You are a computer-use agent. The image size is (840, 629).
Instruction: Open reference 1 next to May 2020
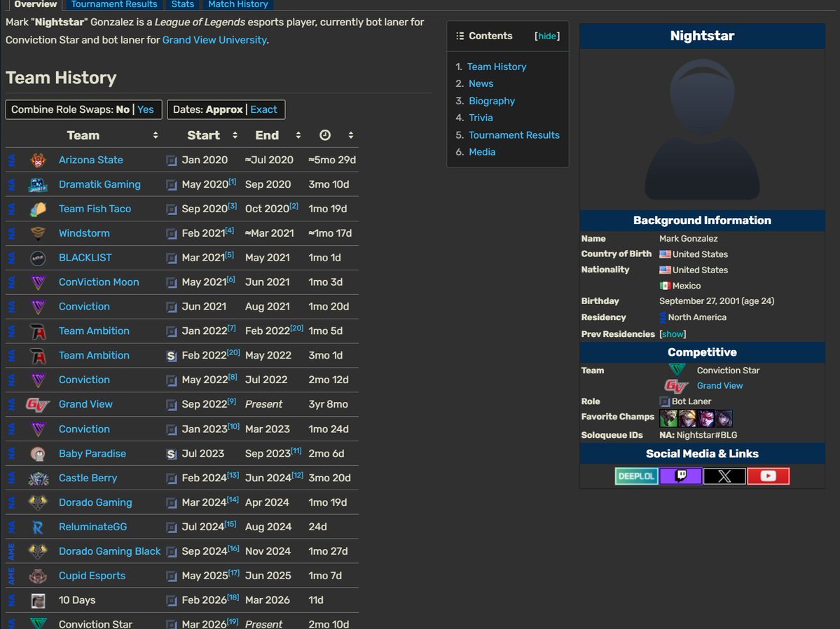(233, 181)
